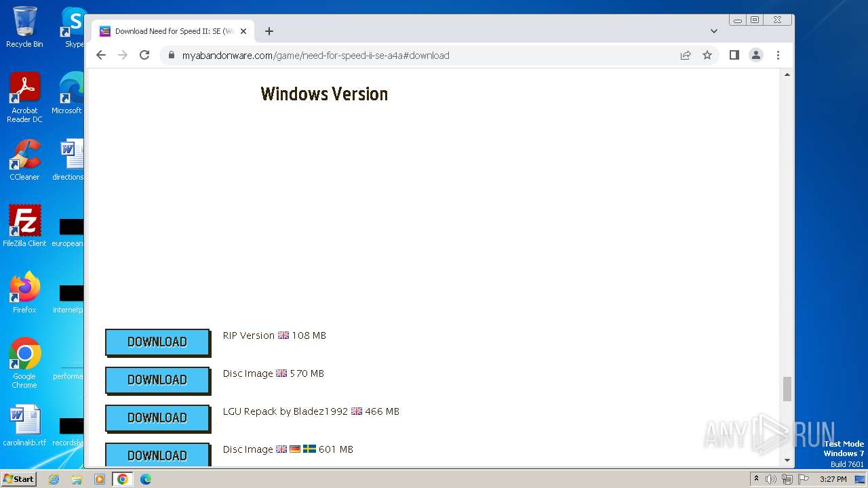Download the Disc Image 601 MB
This screenshot has height=488, width=868.
(x=157, y=455)
